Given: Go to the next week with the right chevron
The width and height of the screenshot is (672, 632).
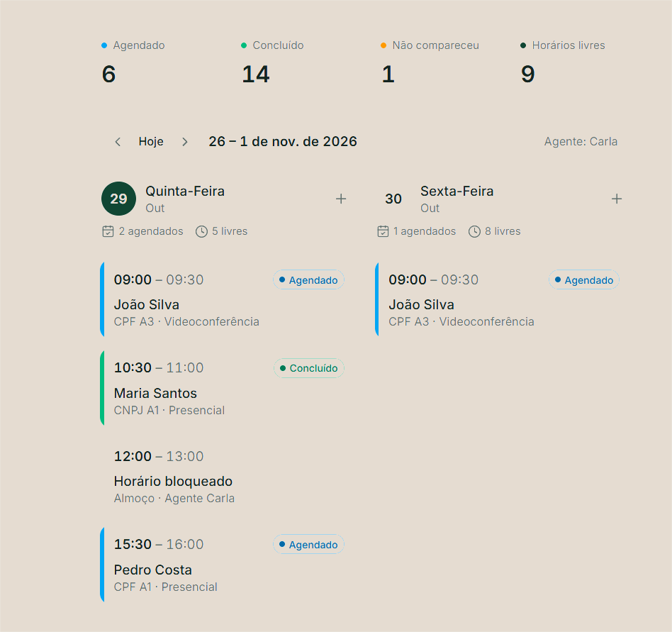Looking at the screenshot, I should [x=185, y=142].
